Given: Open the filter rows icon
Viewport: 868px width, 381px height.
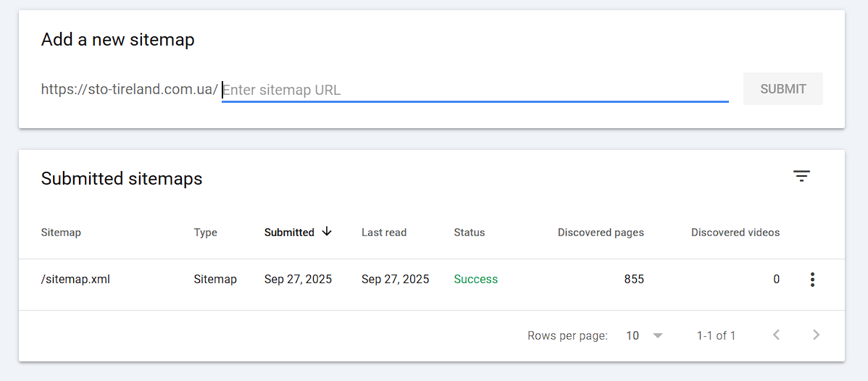Looking at the screenshot, I should coord(801,176).
